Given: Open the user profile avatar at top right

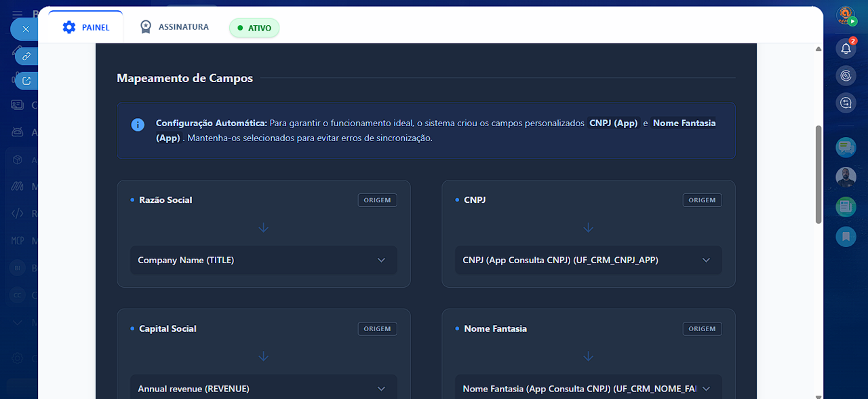Looking at the screenshot, I should [x=846, y=16].
